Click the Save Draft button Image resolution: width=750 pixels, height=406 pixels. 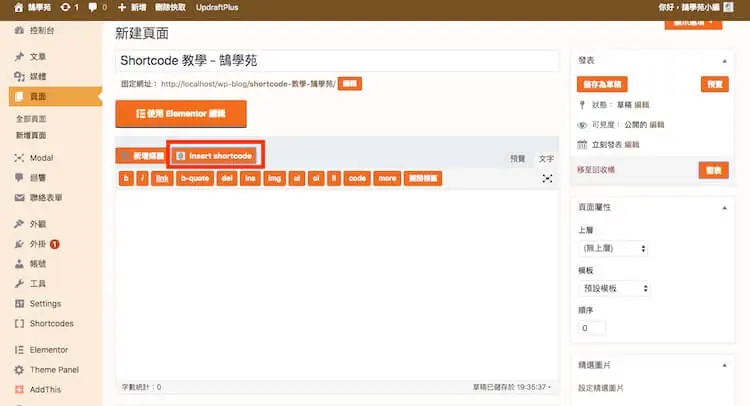tap(602, 85)
